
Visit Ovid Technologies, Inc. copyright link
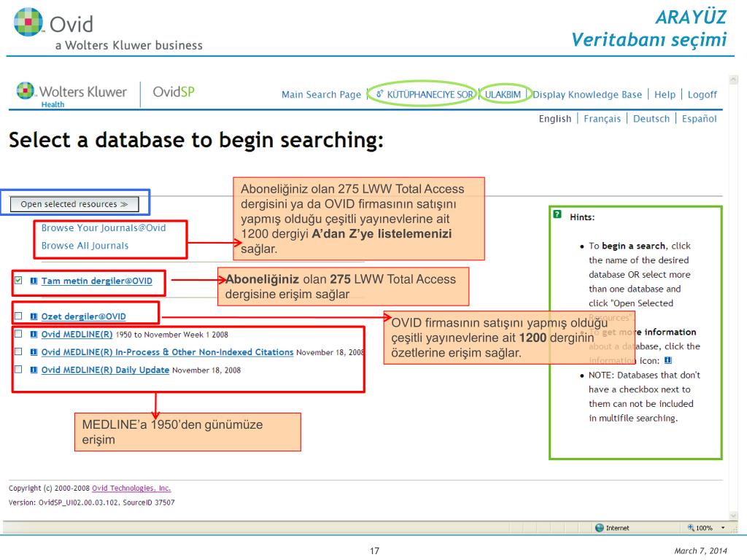[131, 488]
